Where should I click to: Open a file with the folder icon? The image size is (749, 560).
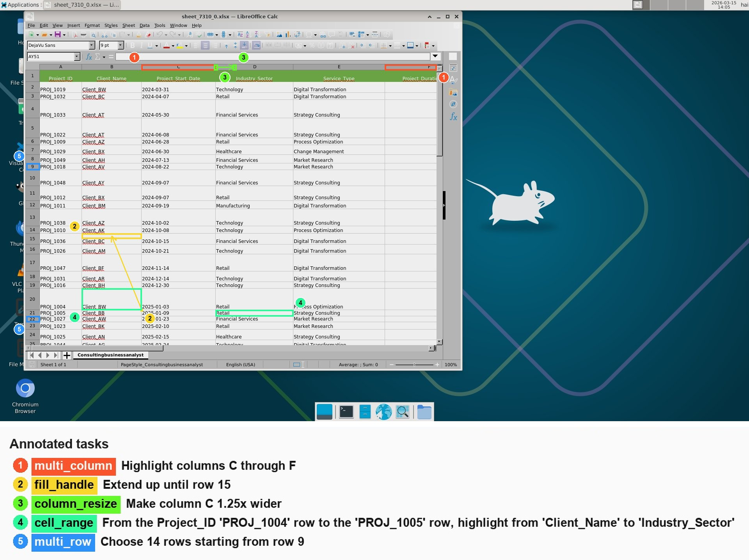44,35
